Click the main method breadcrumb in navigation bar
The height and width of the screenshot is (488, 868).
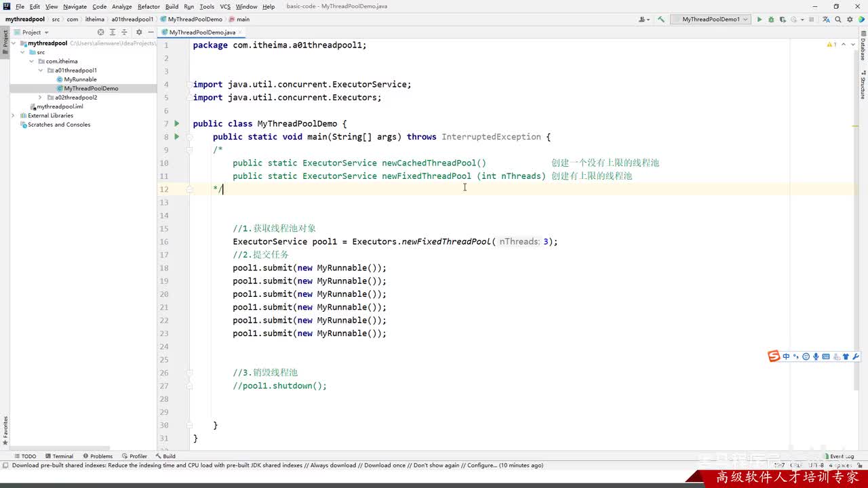[239, 20]
